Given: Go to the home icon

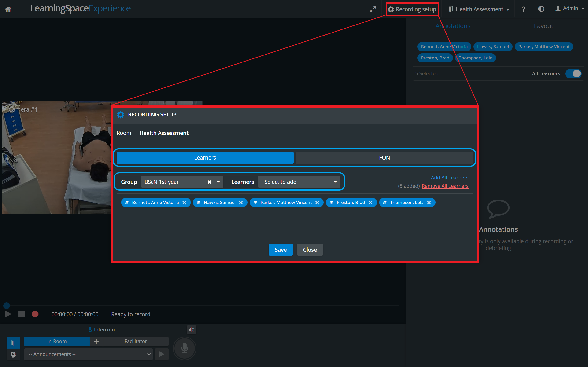Looking at the screenshot, I should pos(8,9).
